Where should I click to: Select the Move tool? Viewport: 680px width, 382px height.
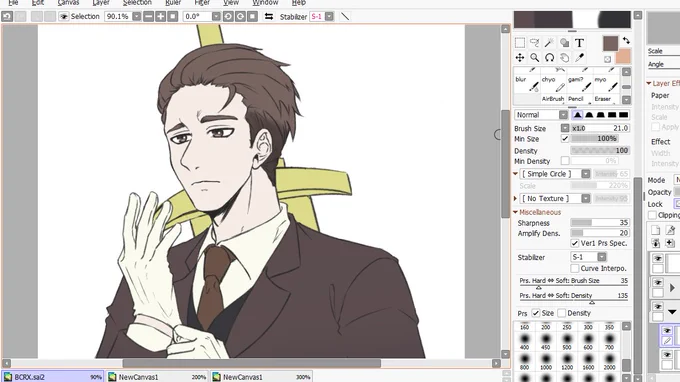tap(520, 58)
